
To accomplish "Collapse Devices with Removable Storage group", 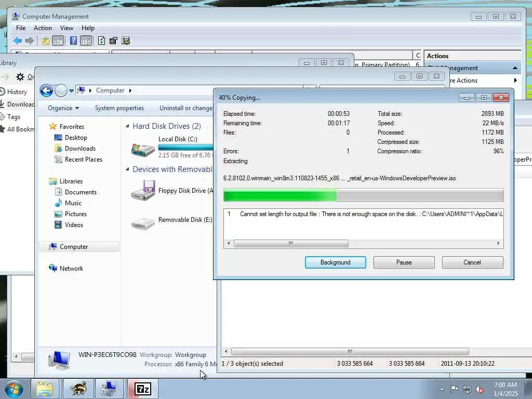I will [x=128, y=169].
